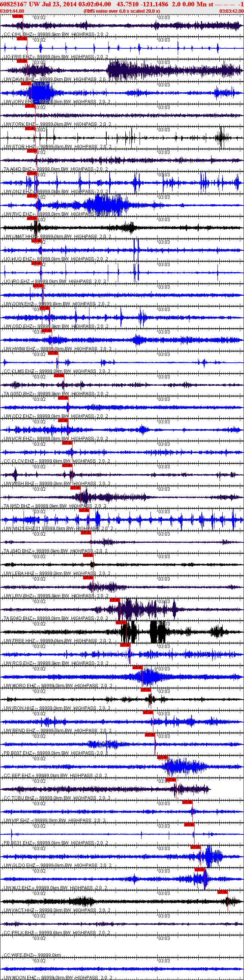Viewport: 244px width, 980px height.
Task: Click the RMS noise scaling note
Action: 122,11
